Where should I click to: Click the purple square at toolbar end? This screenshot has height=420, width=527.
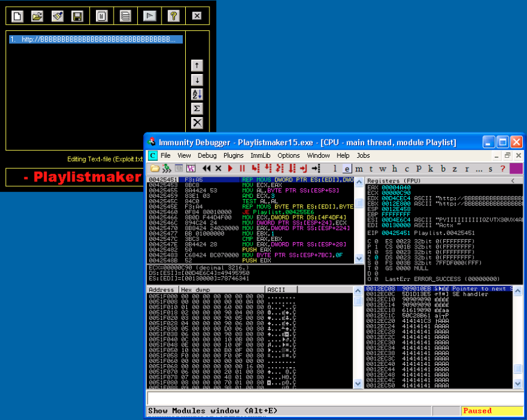pos(516,168)
